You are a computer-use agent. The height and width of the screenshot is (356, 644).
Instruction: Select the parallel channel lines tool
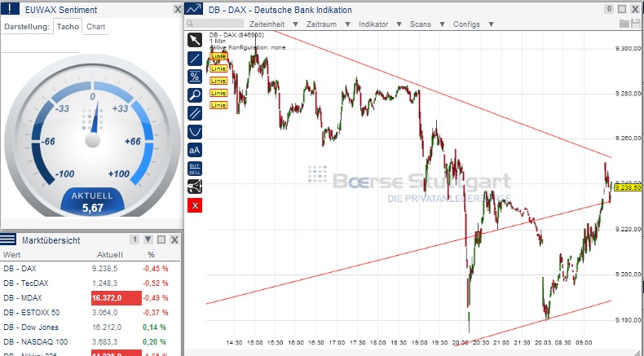click(x=195, y=113)
